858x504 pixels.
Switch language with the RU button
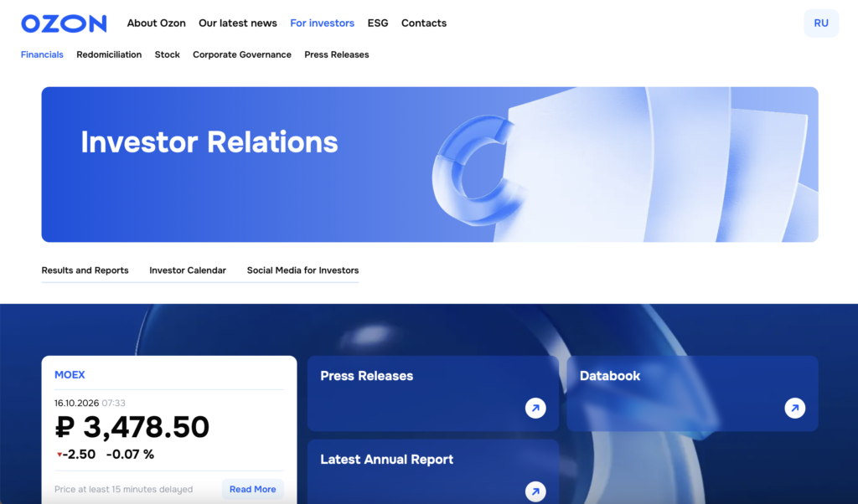coord(821,23)
